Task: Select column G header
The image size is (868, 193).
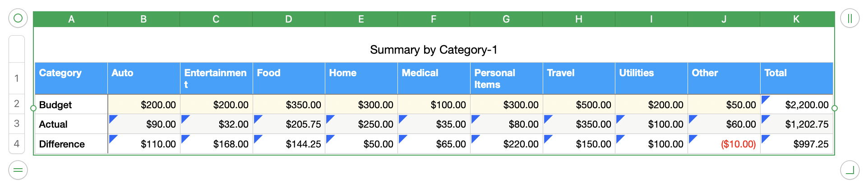Action: 506,19
